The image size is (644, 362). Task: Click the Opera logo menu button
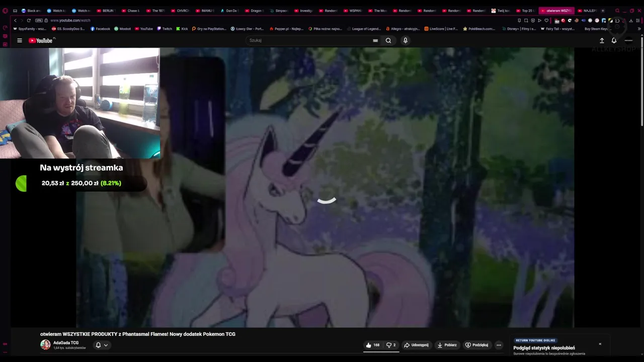coord(5,11)
